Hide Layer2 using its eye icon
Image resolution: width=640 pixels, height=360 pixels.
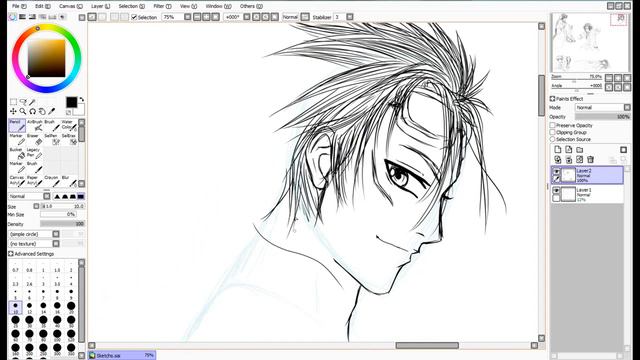click(x=556, y=171)
